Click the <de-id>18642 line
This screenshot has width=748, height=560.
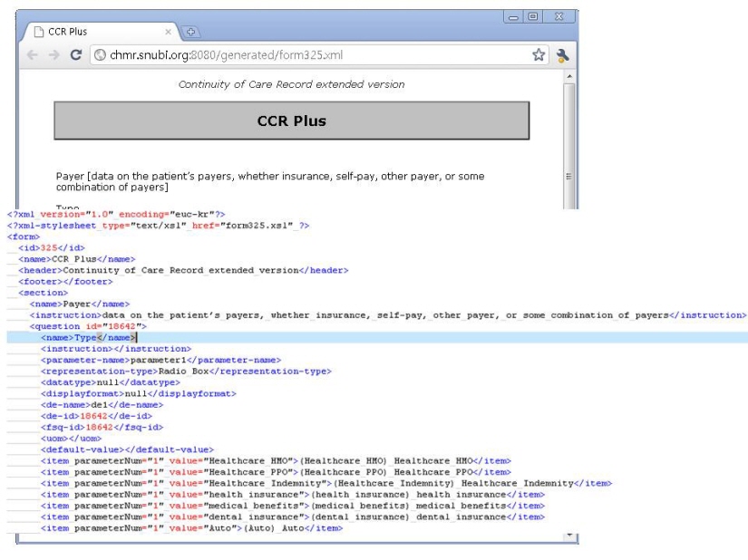click(x=96, y=416)
